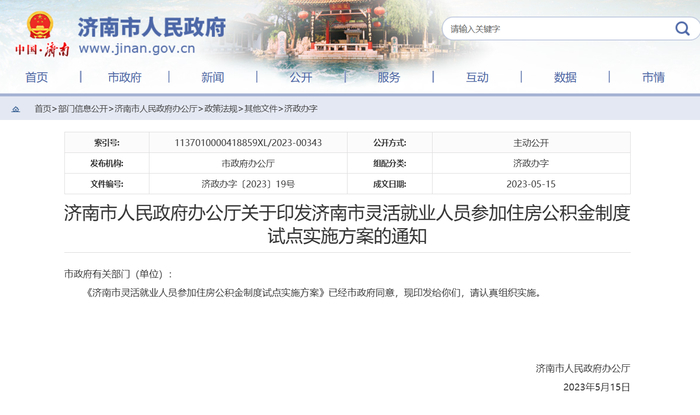Click the 公开方式 label cell
The width and height of the screenshot is (700, 415).
coord(390,143)
